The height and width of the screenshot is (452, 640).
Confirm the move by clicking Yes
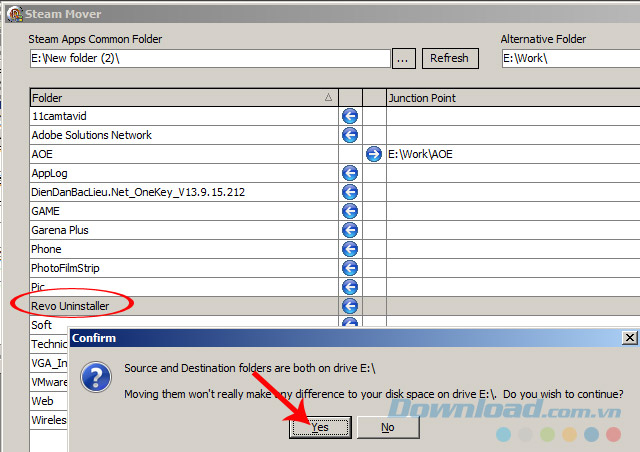(320, 427)
